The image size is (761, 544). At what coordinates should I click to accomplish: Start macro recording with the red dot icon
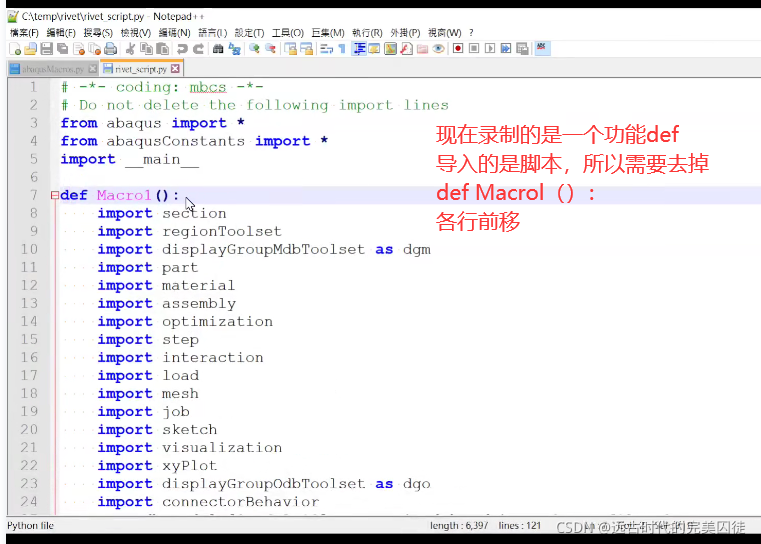[x=458, y=49]
